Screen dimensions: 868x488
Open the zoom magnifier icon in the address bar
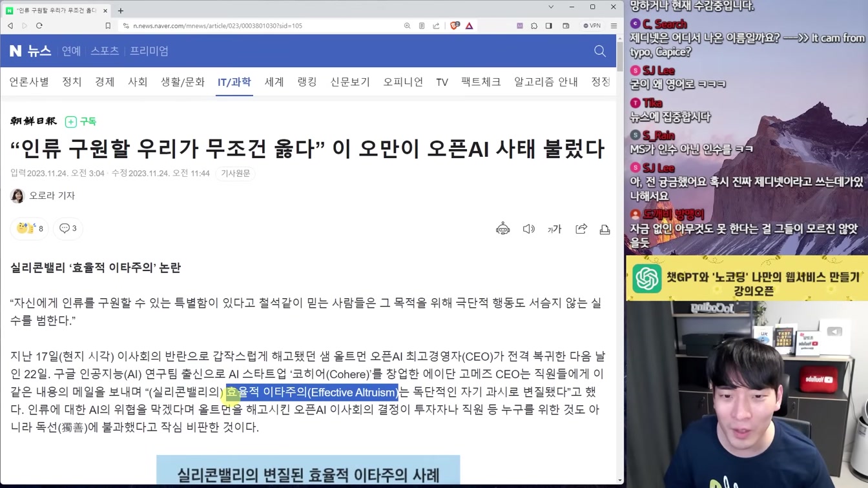tap(407, 26)
